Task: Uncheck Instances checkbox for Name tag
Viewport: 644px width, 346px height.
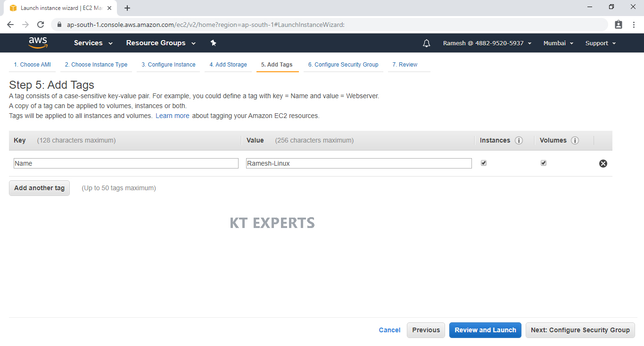Action: pyautogui.click(x=484, y=163)
